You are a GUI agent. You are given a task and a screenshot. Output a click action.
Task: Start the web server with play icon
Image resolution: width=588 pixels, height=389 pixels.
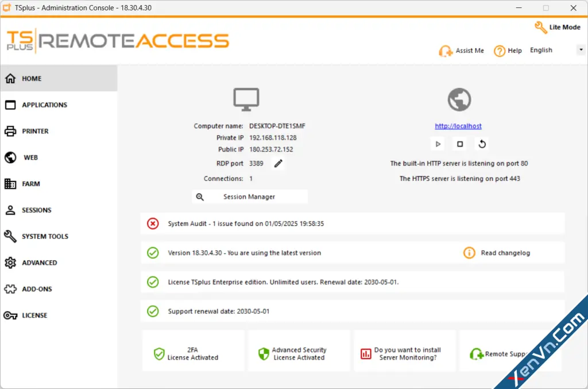[x=438, y=144]
